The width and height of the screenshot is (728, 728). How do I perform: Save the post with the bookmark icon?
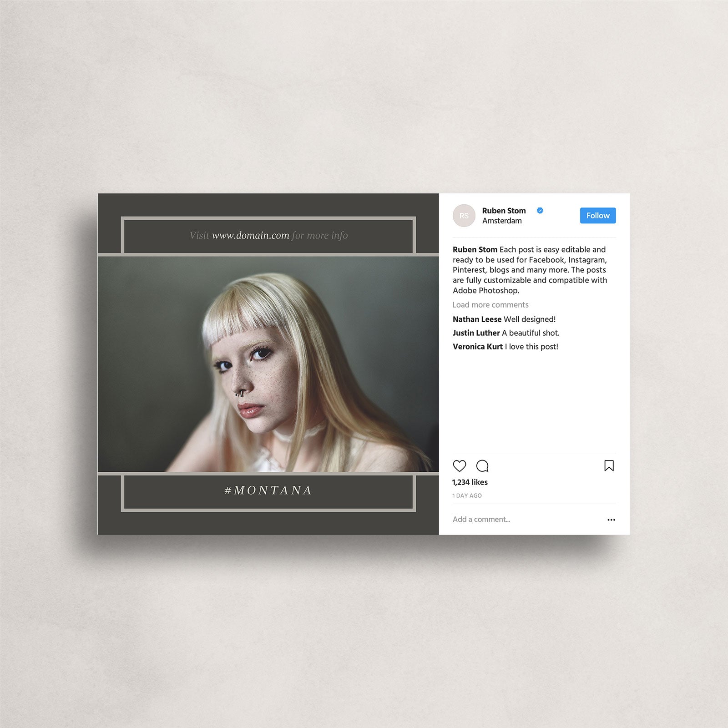tap(609, 465)
